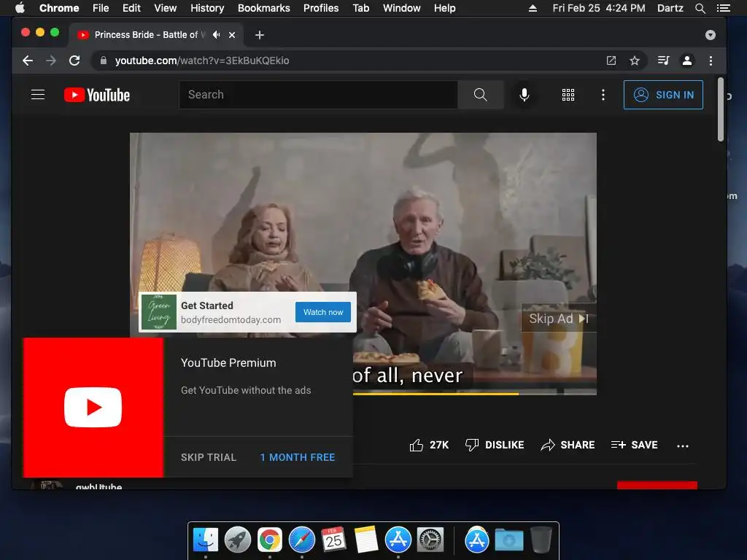Viewport: 747px width, 560px height.
Task: Click the Watch now ad button
Action: 323,312
